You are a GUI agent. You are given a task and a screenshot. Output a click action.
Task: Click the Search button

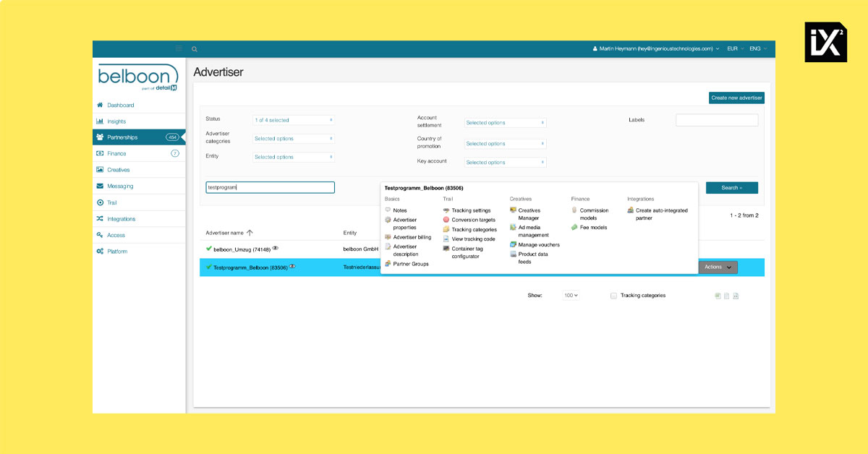click(732, 188)
